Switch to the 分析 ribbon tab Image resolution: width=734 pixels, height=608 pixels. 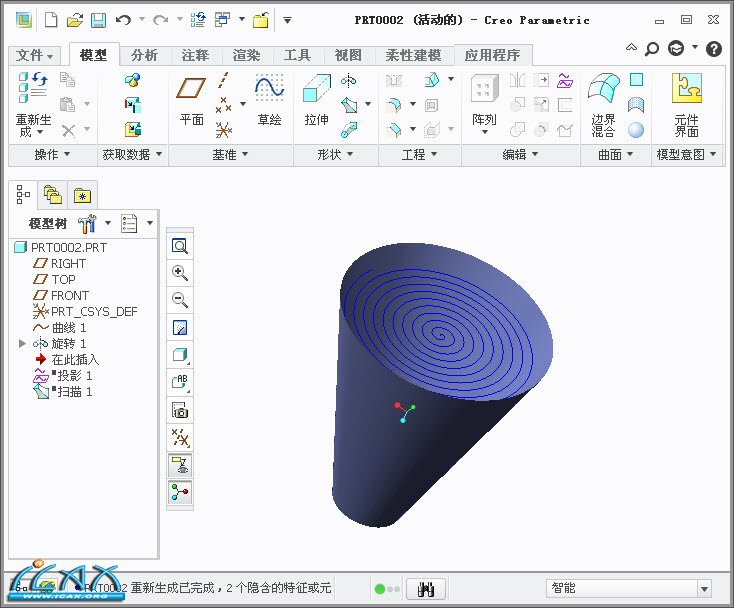coord(144,56)
